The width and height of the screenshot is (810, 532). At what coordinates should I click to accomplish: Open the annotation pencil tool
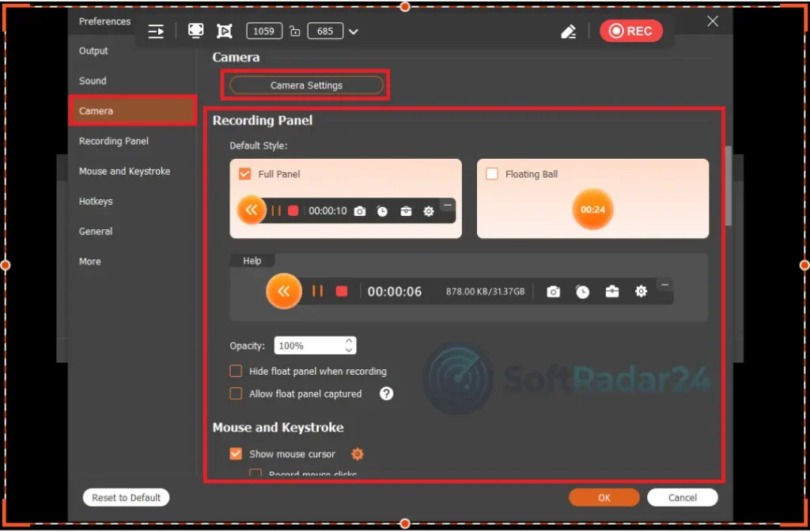pos(568,30)
